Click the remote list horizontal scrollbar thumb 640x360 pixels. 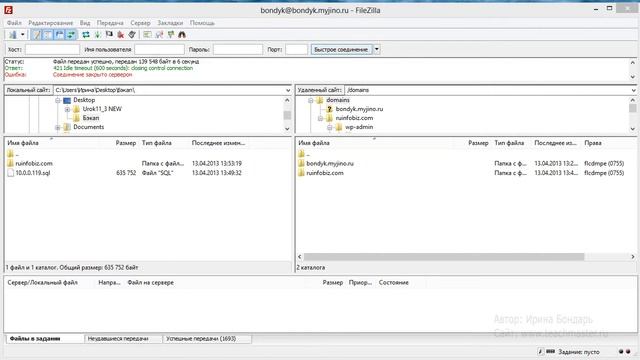(x=444, y=257)
